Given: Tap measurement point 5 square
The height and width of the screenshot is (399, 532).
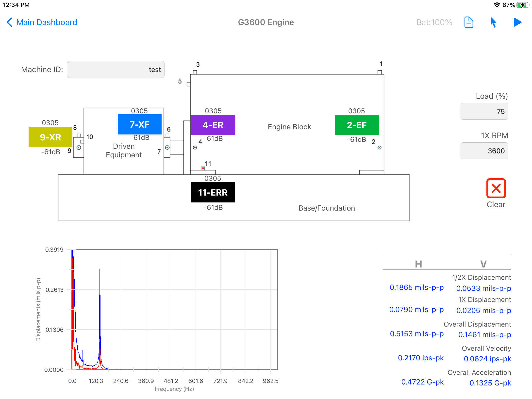Looking at the screenshot, I should click(x=189, y=84).
